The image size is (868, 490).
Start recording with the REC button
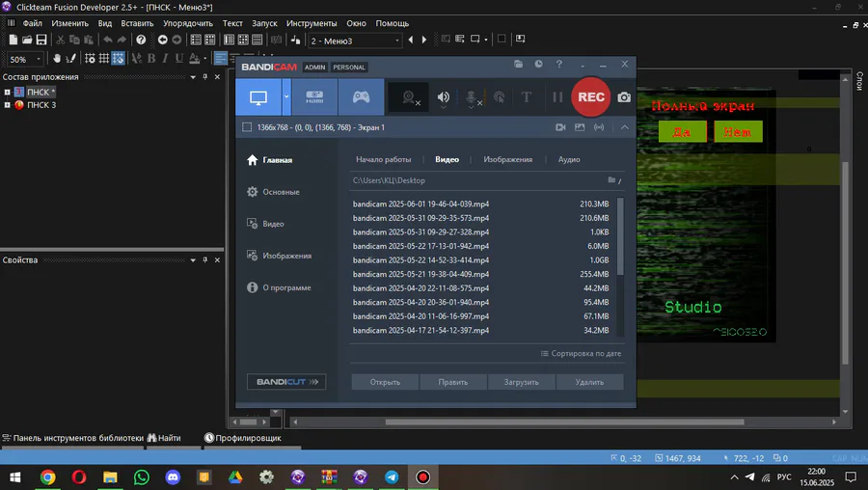coord(590,96)
